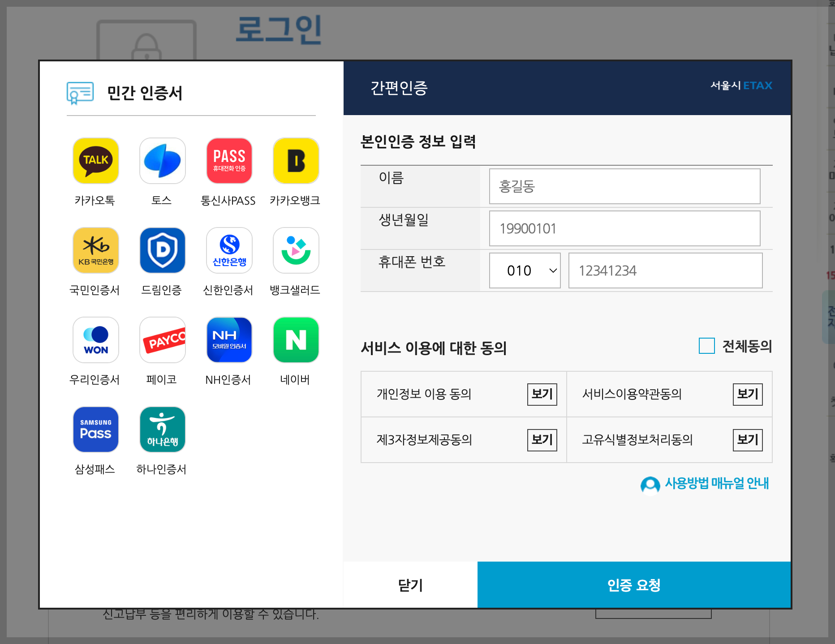This screenshot has width=835, height=644.
Task: Click the 전체동의 label text
Action: pos(747,346)
